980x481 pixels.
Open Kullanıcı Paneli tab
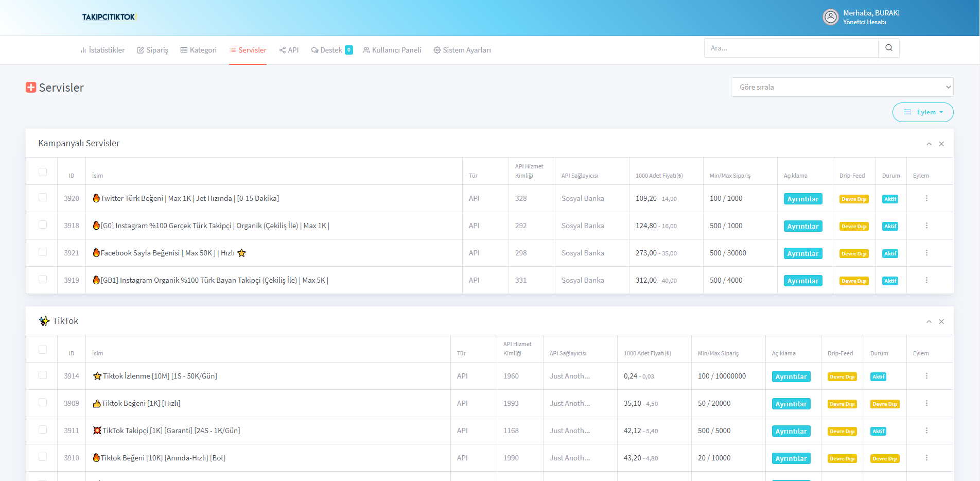pyautogui.click(x=392, y=50)
